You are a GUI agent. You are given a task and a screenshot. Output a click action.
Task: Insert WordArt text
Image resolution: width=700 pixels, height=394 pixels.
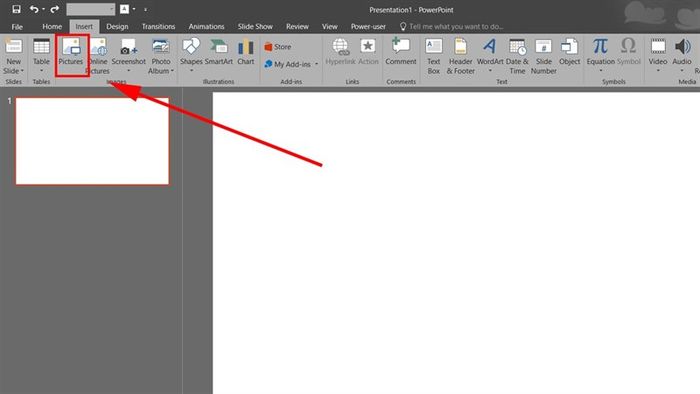click(x=490, y=52)
